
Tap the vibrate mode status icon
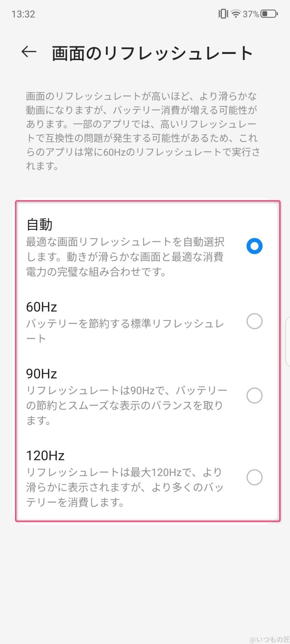pyautogui.click(x=223, y=14)
